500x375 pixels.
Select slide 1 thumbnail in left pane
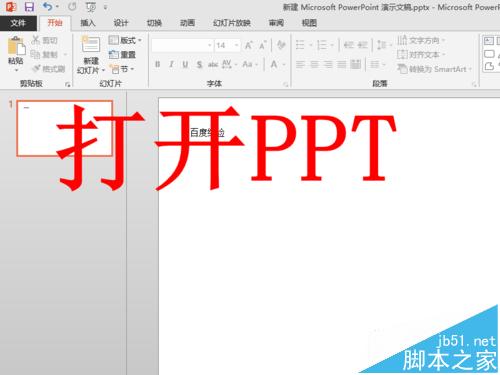click(x=64, y=128)
